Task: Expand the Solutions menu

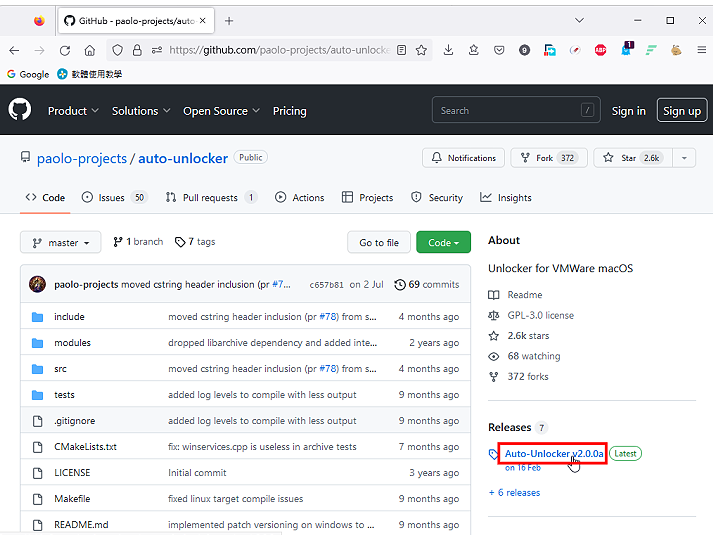Action: pos(141,111)
